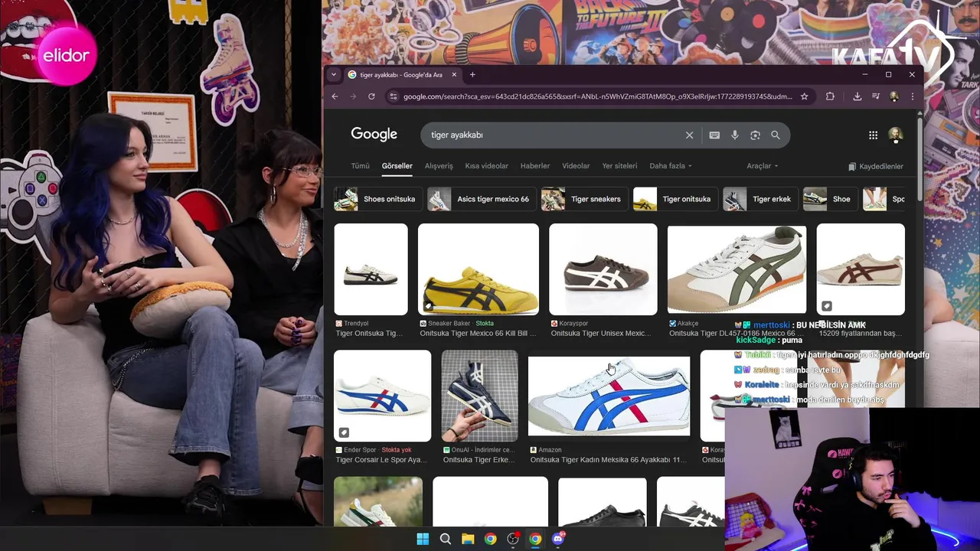Click the Onitsuka Tiger Mexico 66 Kill Bill caption
Screen dimensions: 980x551
pos(478,334)
